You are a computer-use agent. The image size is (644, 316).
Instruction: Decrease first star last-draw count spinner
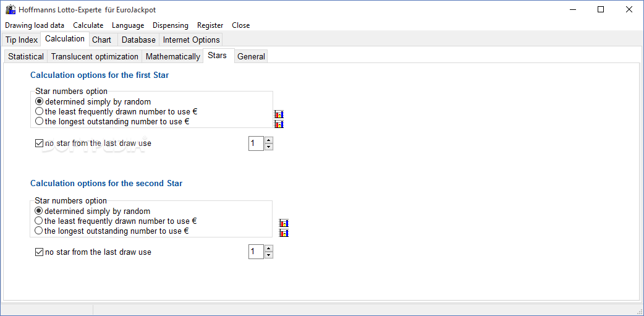269,147
